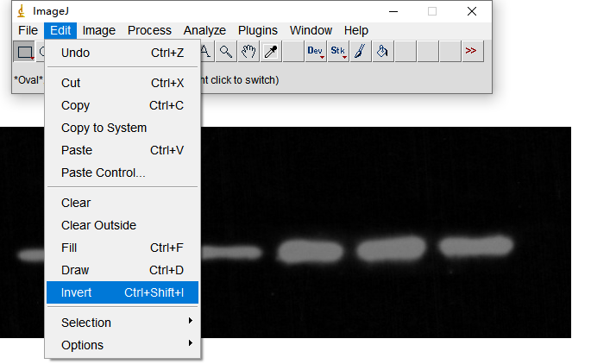
Task: Open the Dev developer menu tool
Action: pos(316,52)
